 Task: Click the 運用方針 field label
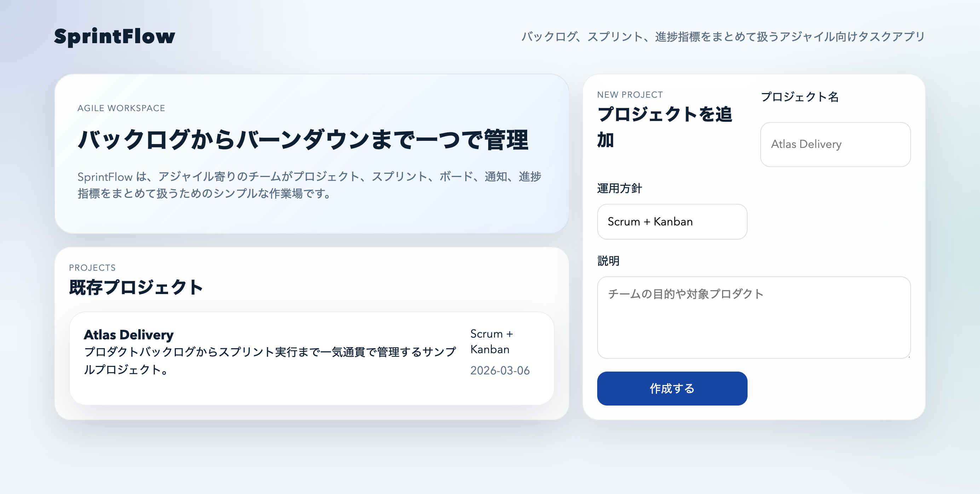coord(619,188)
